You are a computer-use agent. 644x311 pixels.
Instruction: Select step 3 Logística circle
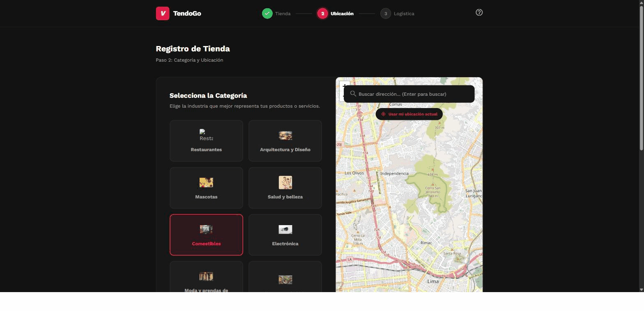click(385, 14)
